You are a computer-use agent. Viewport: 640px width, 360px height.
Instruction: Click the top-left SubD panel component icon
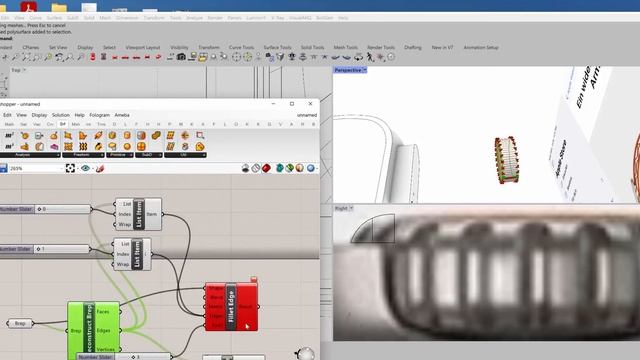point(141,136)
